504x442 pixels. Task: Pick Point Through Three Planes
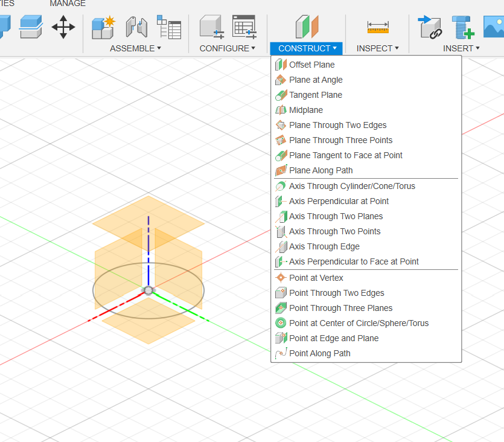point(366,308)
